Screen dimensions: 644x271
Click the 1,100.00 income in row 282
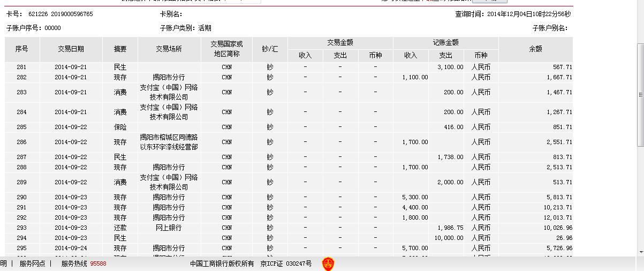coord(415,77)
